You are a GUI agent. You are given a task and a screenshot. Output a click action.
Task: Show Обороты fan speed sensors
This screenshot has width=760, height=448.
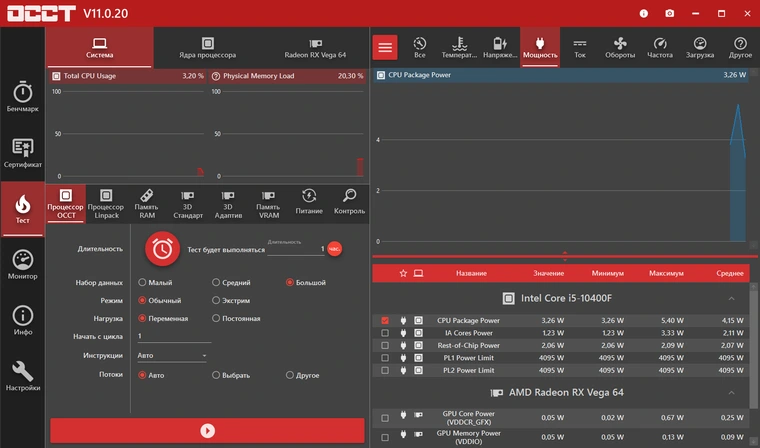coord(620,48)
